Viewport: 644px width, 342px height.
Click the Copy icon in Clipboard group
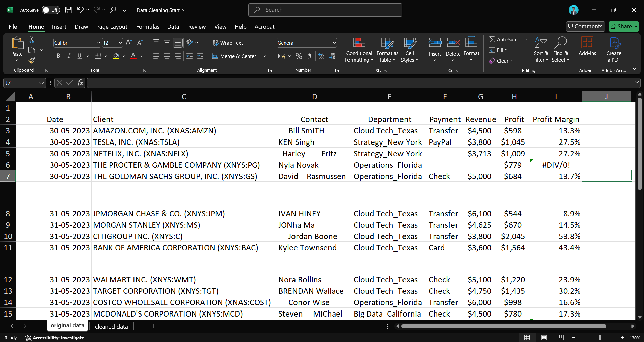coord(32,50)
